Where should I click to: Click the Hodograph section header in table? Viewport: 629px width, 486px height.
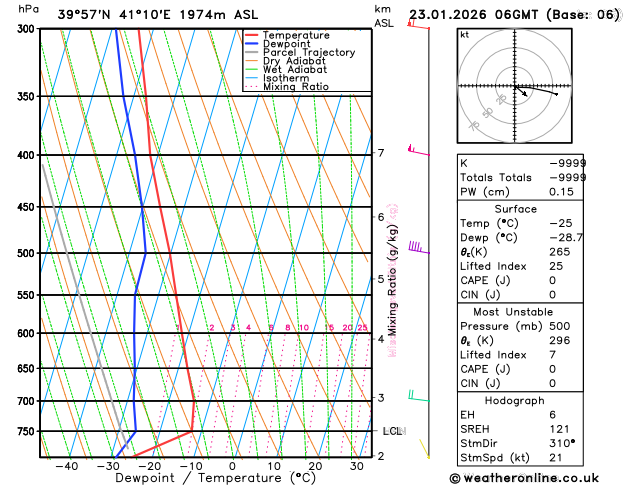coord(515,401)
